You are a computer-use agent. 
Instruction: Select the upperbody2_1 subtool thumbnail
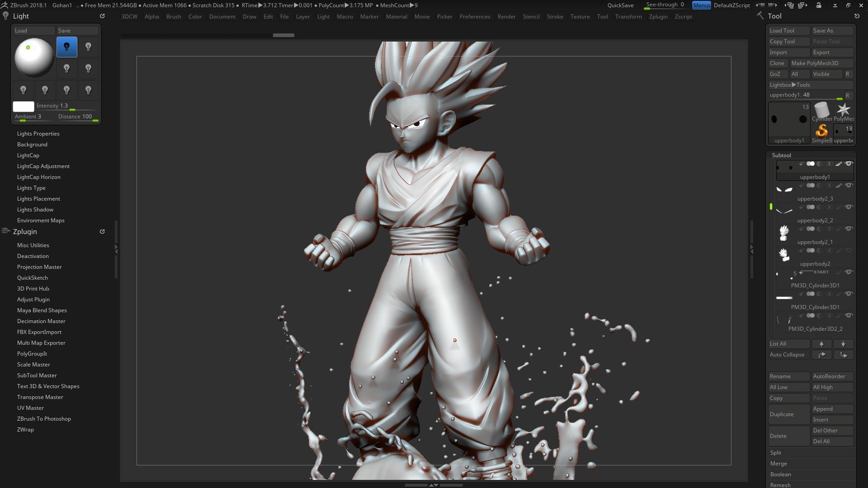tap(784, 233)
